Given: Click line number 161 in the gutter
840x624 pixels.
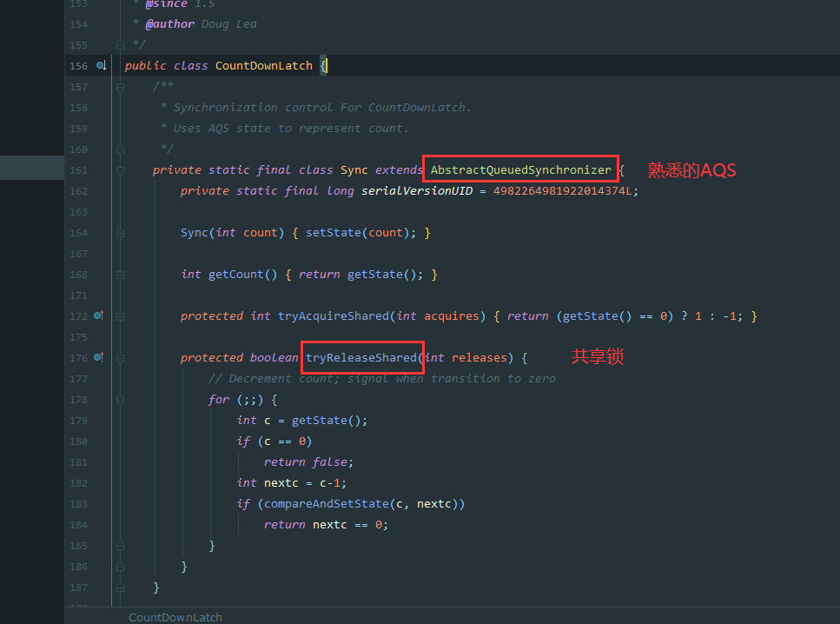Looking at the screenshot, I should (x=78, y=170).
